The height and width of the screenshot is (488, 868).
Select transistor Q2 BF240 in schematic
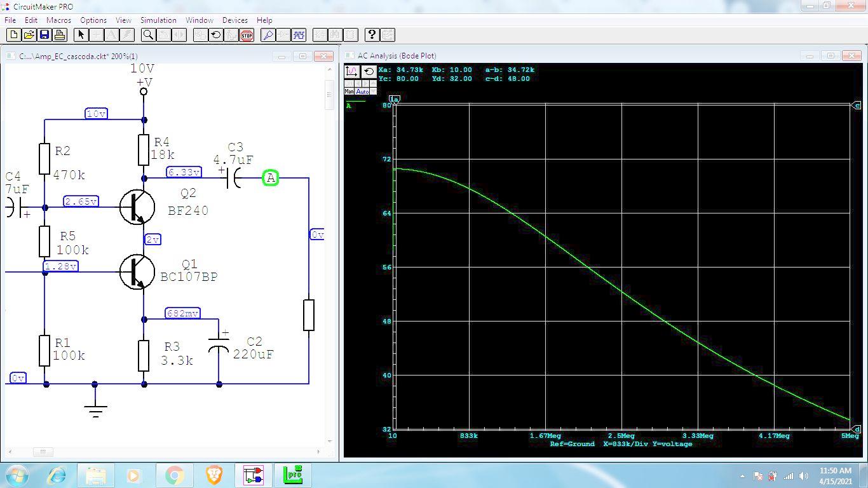[137, 207]
